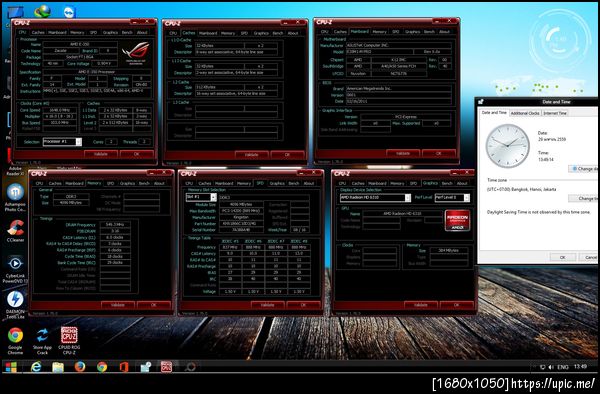Viewport: 600px width, 394px height.
Task: Click the magnifier icon on taskbar
Action: (x=190, y=367)
